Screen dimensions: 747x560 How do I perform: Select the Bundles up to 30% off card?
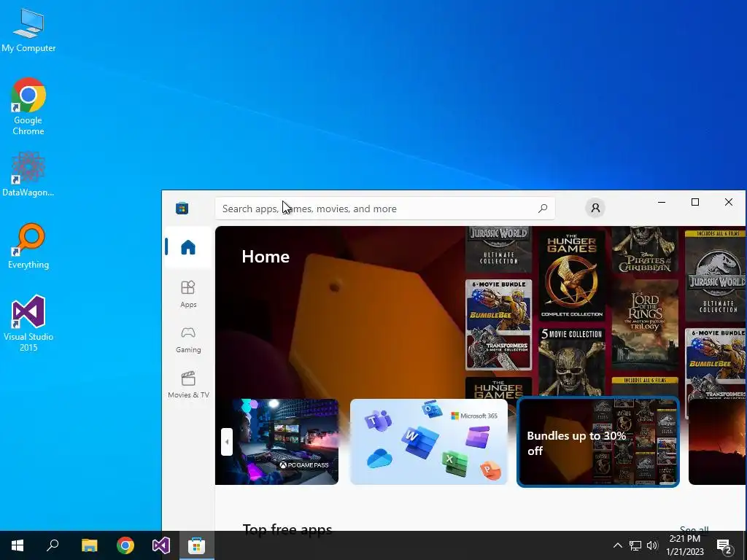[x=598, y=441]
